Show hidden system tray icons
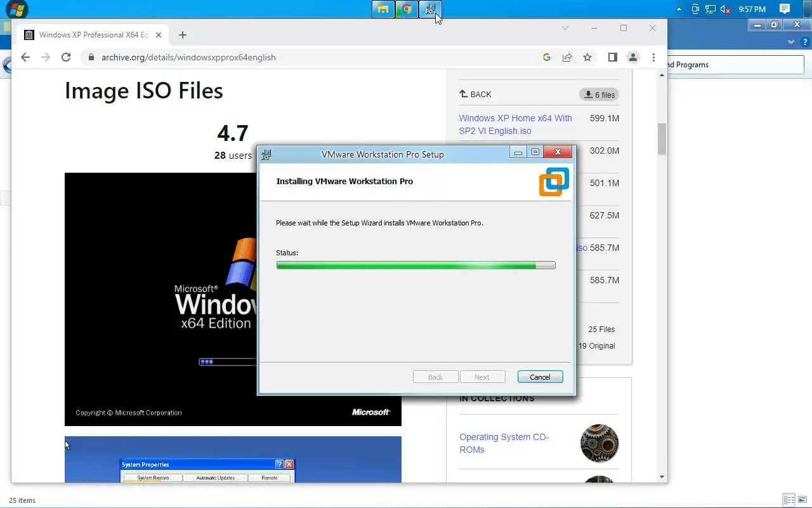Screen dimensions: 812x508 tap(679, 9)
